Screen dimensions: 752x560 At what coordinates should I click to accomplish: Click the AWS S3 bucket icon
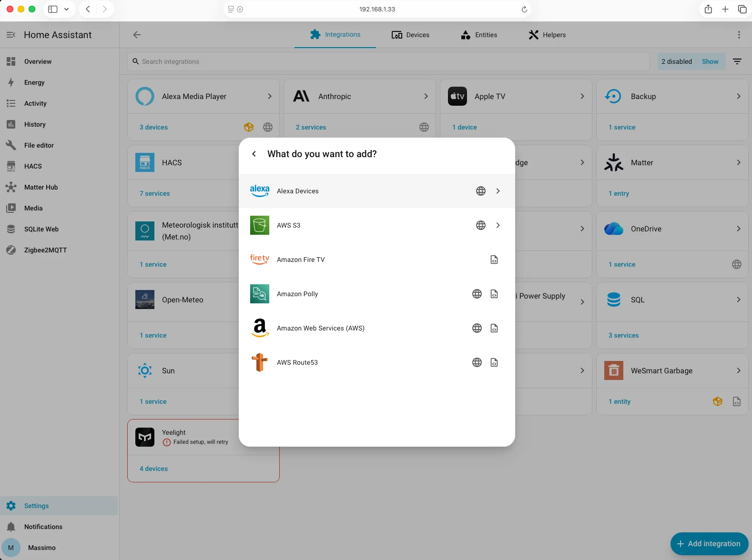(x=260, y=225)
